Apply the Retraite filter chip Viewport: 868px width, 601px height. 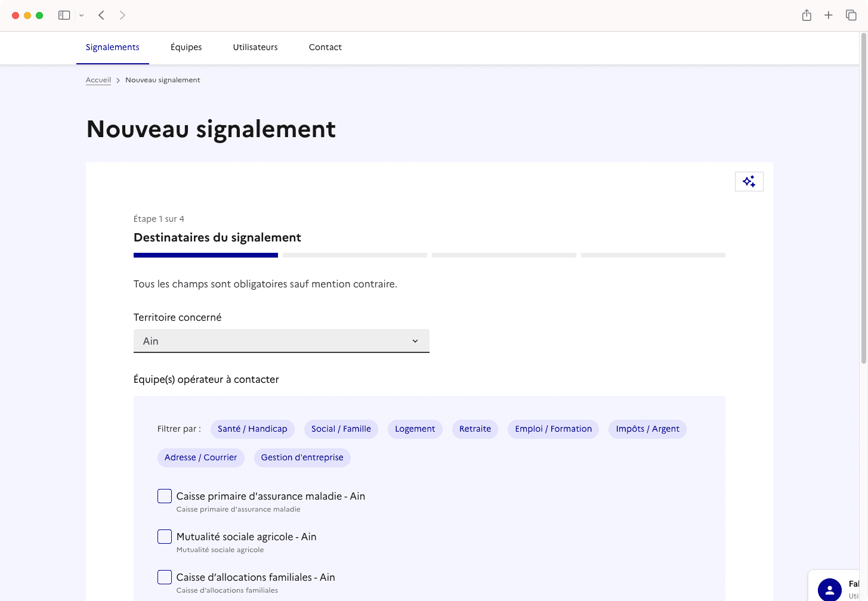pyautogui.click(x=475, y=429)
